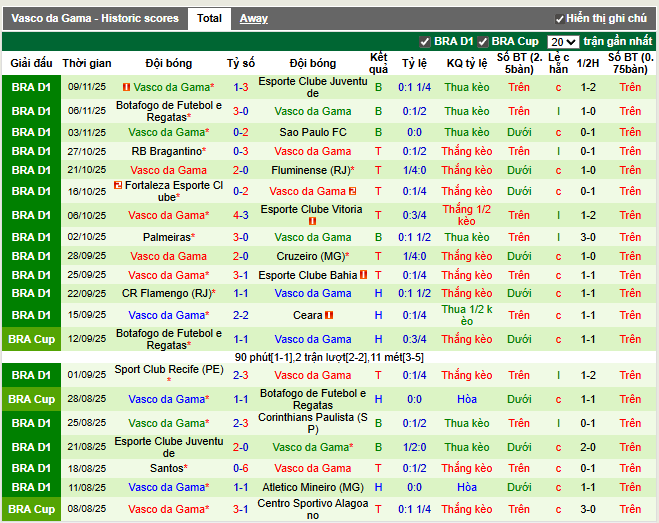This screenshot has width=659, height=523.
Task: Toggle the Hiển thị ghi chú checkbox
Action: [x=559, y=19]
